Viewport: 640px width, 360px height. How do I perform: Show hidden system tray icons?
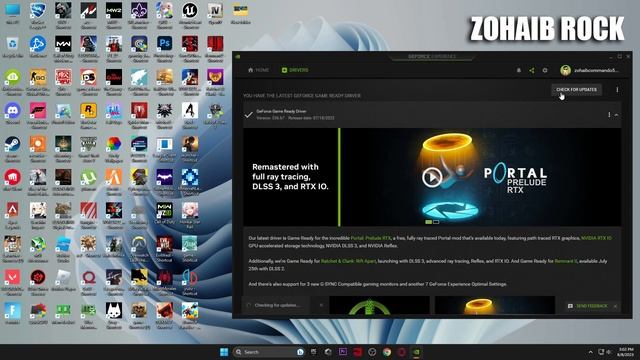coord(590,352)
